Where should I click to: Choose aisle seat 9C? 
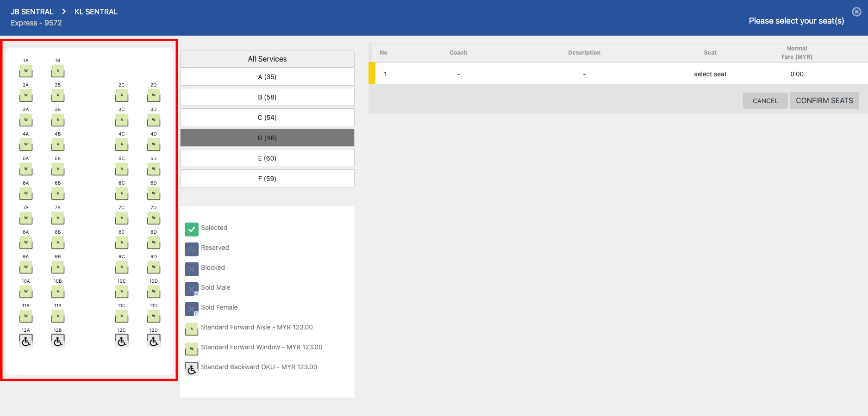(122, 267)
